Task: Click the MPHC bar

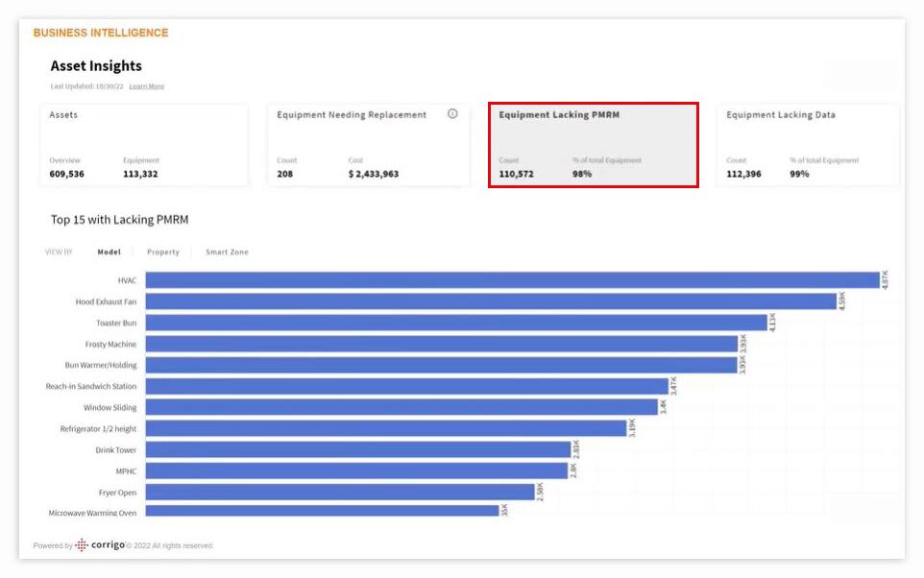Action: [357, 470]
